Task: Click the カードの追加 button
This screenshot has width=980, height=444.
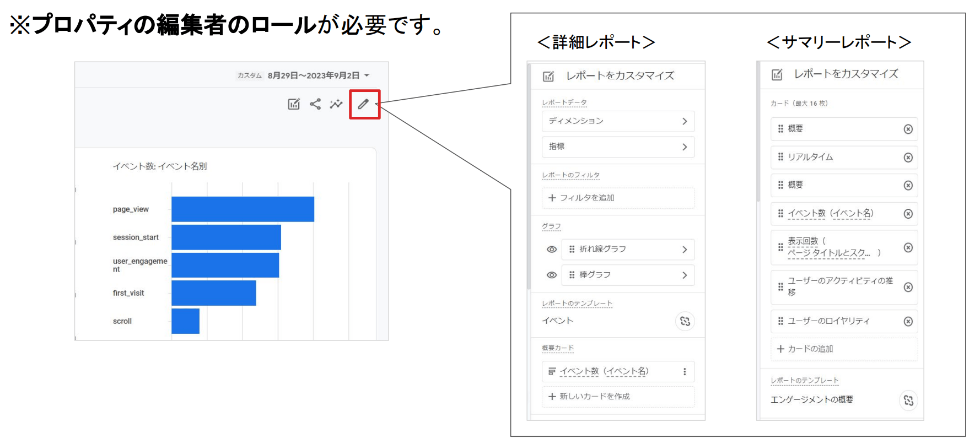Action: click(844, 349)
